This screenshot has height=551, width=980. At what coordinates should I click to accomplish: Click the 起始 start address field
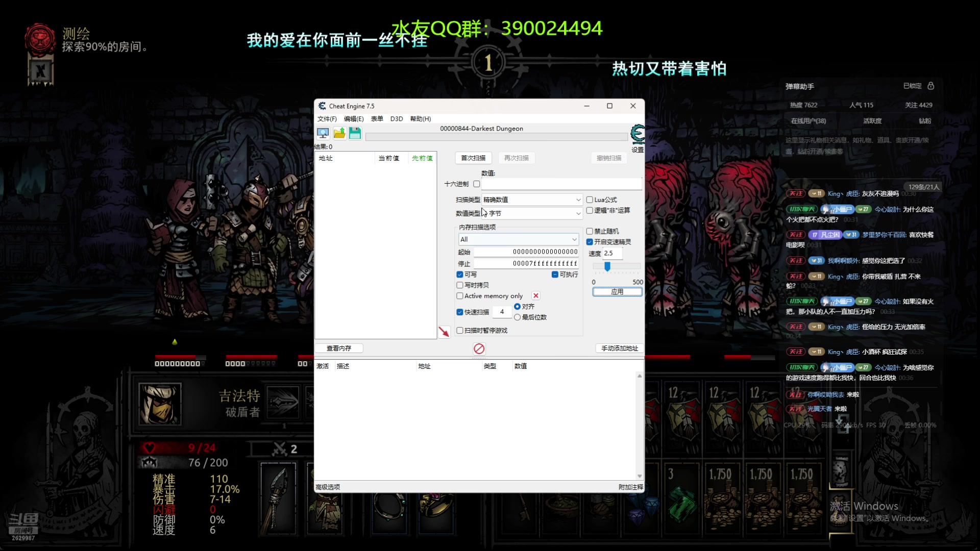[x=526, y=252]
